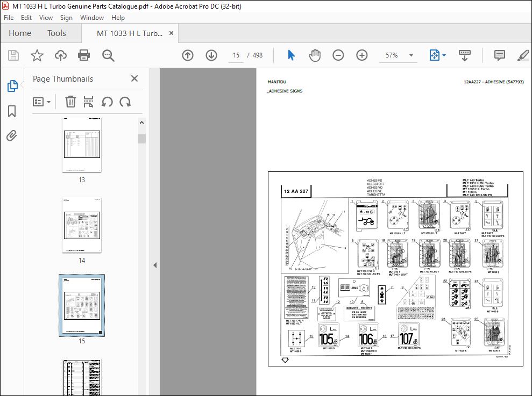Open the zoom level 57% dropdown
Screen dimensions: 532x396
[411, 55]
